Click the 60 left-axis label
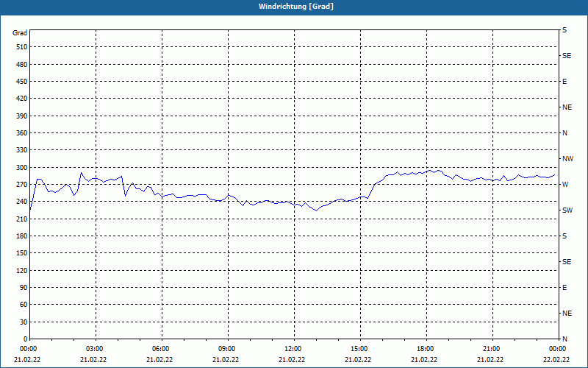 click(23, 305)
